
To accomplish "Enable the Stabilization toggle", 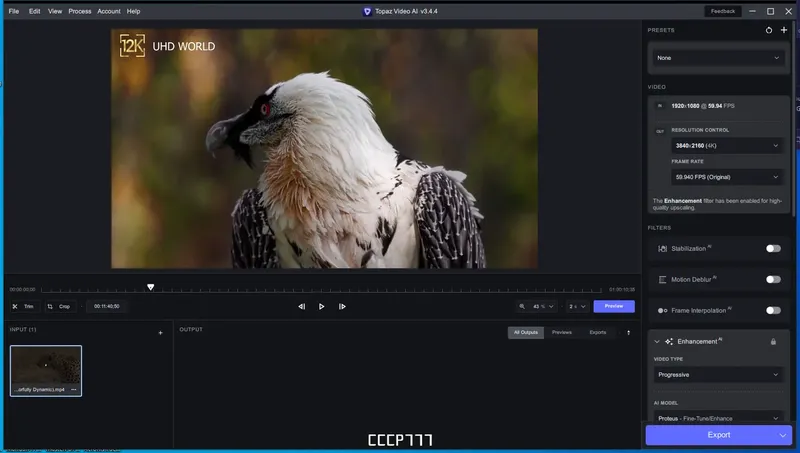I will pyautogui.click(x=773, y=248).
